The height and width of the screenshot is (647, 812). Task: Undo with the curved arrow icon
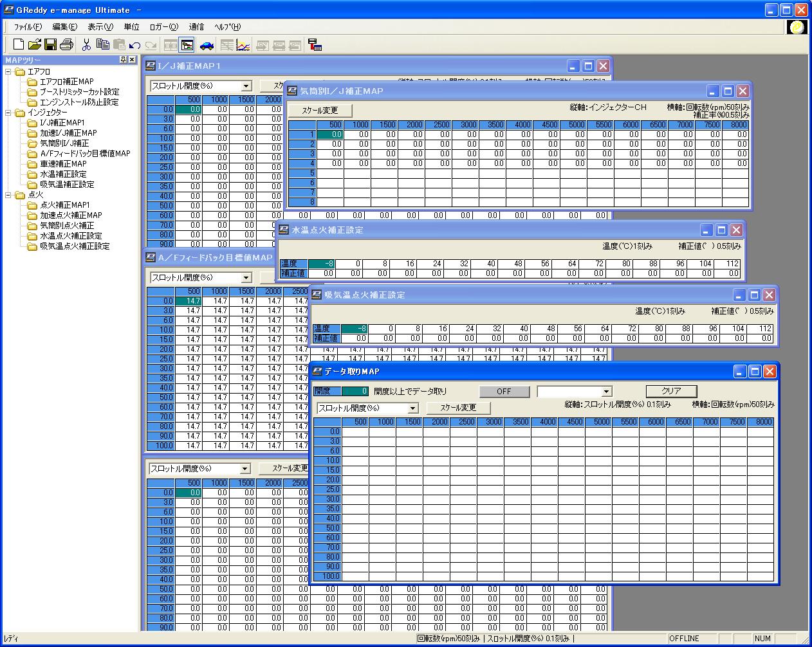(134, 45)
